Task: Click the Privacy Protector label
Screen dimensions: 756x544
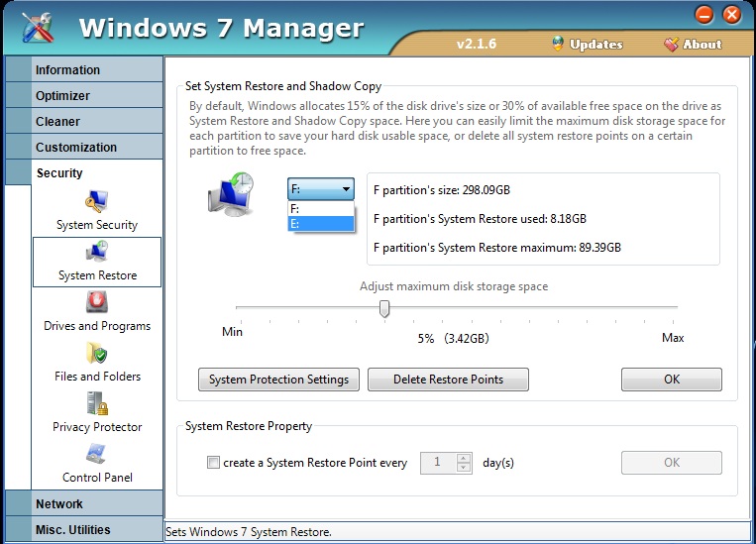Action: [x=97, y=427]
